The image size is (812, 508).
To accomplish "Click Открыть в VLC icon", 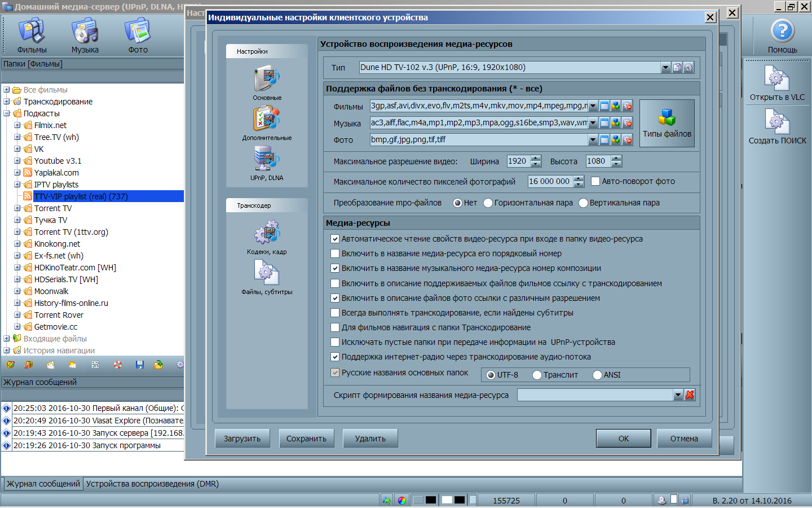I will (x=776, y=79).
